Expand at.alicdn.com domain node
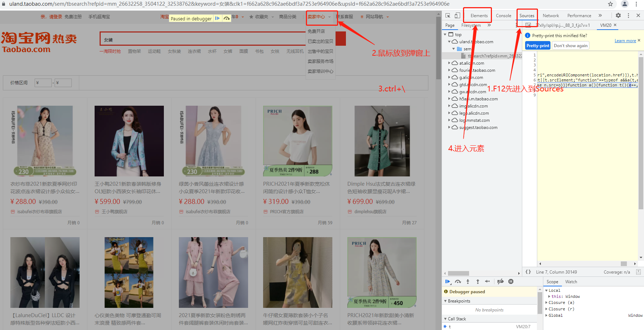This screenshot has width=644, height=330. click(449, 63)
